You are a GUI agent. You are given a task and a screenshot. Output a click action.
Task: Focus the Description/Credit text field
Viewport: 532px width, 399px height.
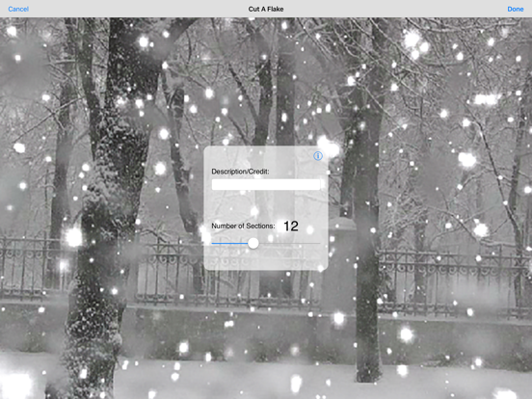[266, 185]
